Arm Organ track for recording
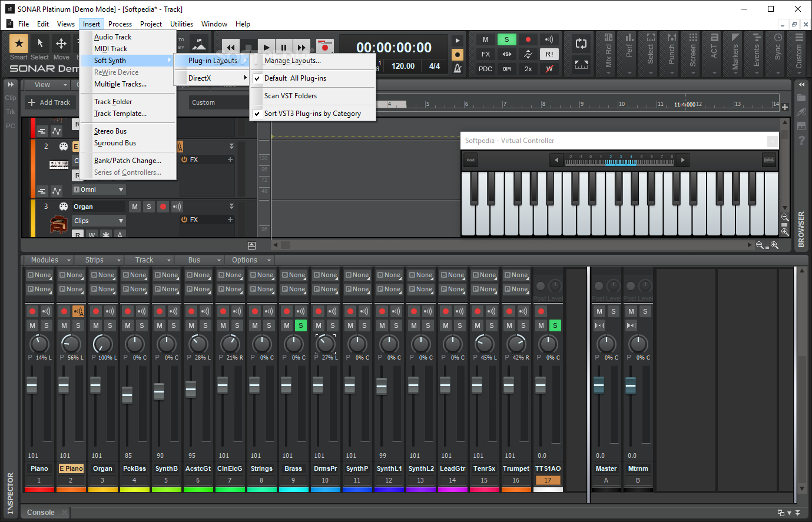 (x=163, y=207)
